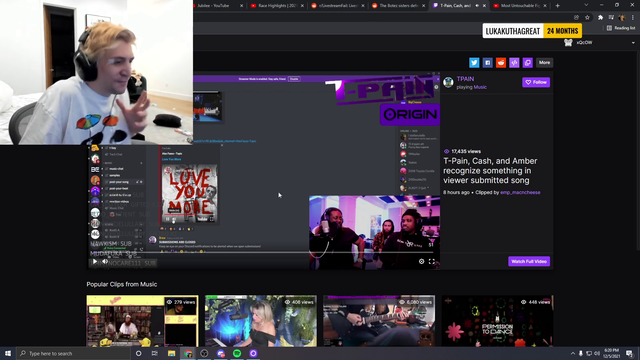Open the Chrome profile avatar
Image resolution: width=640 pixels, height=360 pixels.
[622, 18]
